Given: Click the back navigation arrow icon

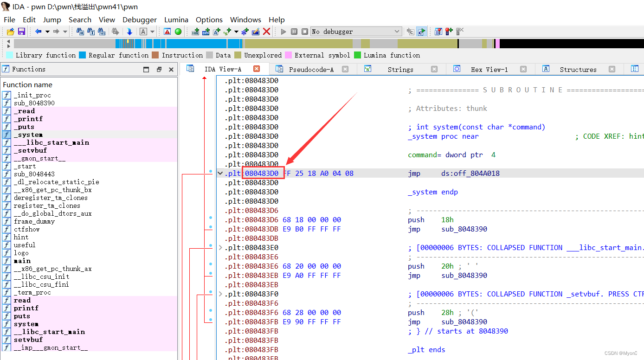Looking at the screenshot, I should [38, 31].
